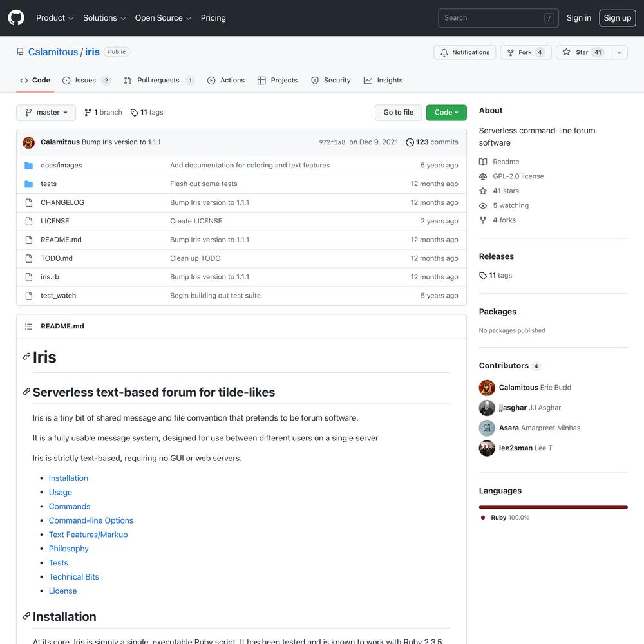
Task: Click the Contributors heading link
Action: tap(510, 366)
